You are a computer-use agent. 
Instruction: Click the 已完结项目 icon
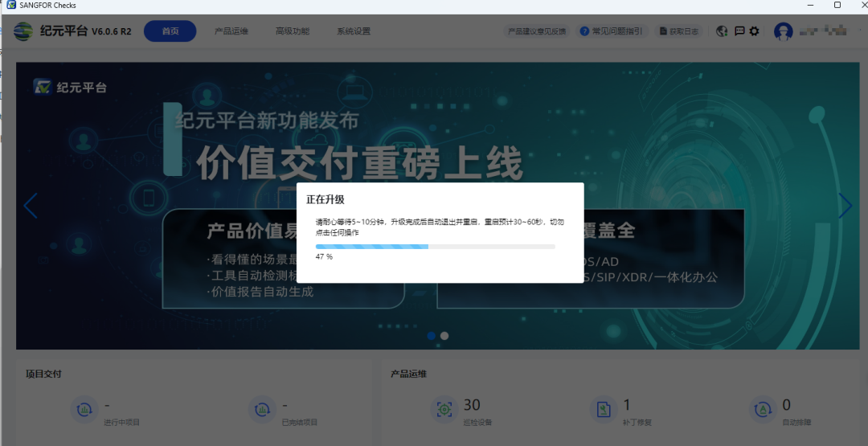pos(262,410)
